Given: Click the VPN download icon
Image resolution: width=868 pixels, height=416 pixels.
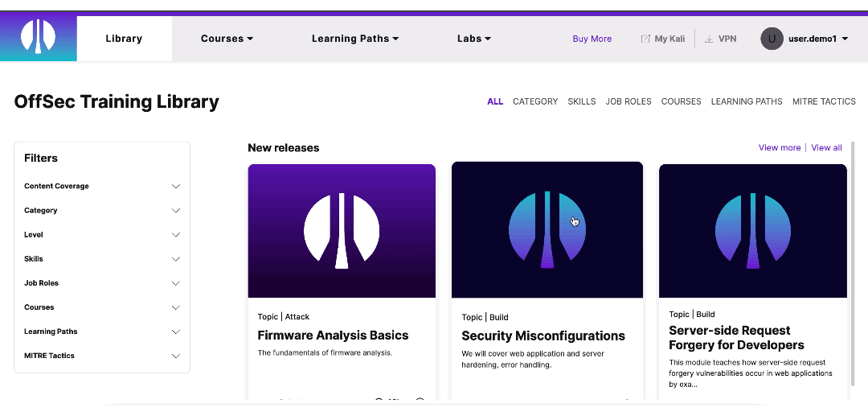Looking at the screenshot, I should (x=709, y=39).
